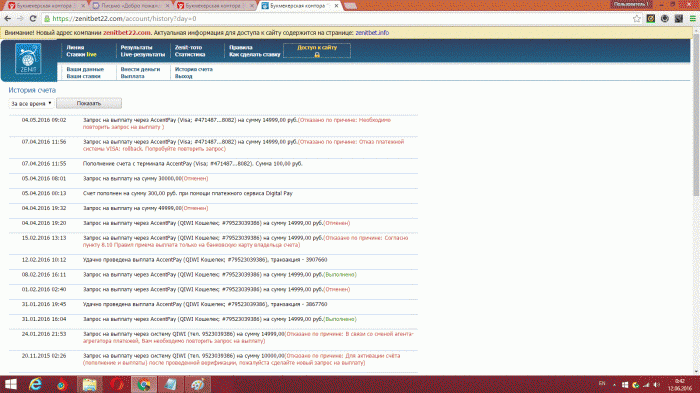Image resolution: width=700 pixels, height=393 pixels.
Task: Click the volume icon in the system tray
Action: (x=657, y=385)
